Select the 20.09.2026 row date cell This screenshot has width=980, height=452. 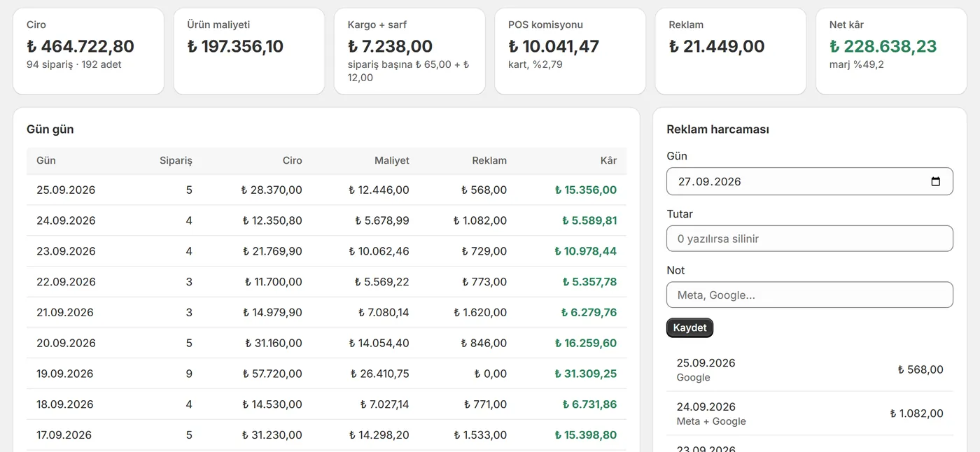pyautogui.click(x=66, y=343)
